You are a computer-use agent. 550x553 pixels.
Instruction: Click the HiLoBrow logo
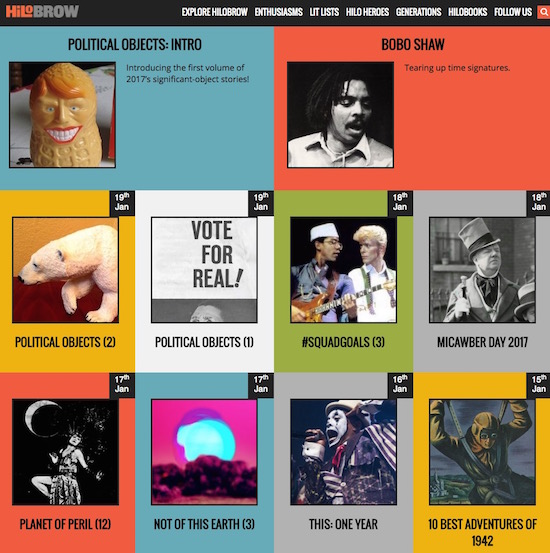(x=42, y=11)
